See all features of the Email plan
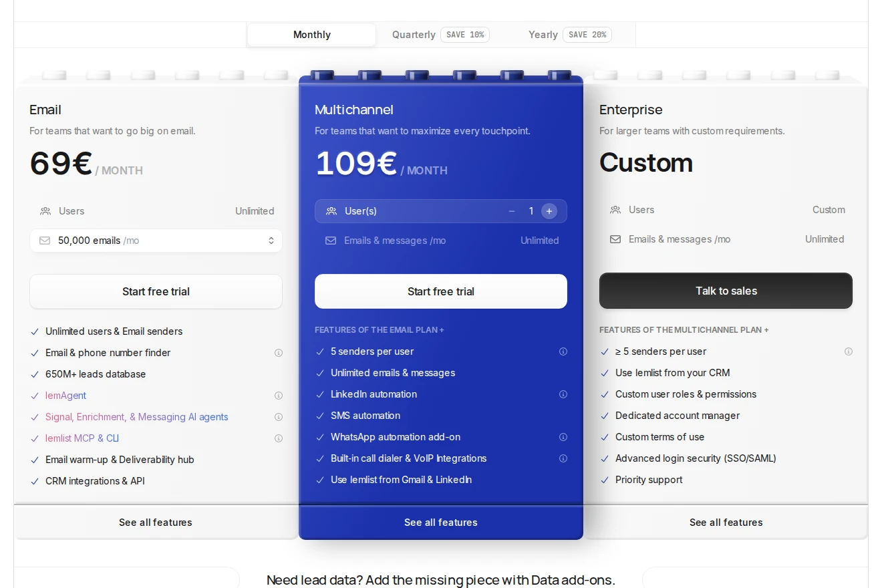 tap(156, 523)
